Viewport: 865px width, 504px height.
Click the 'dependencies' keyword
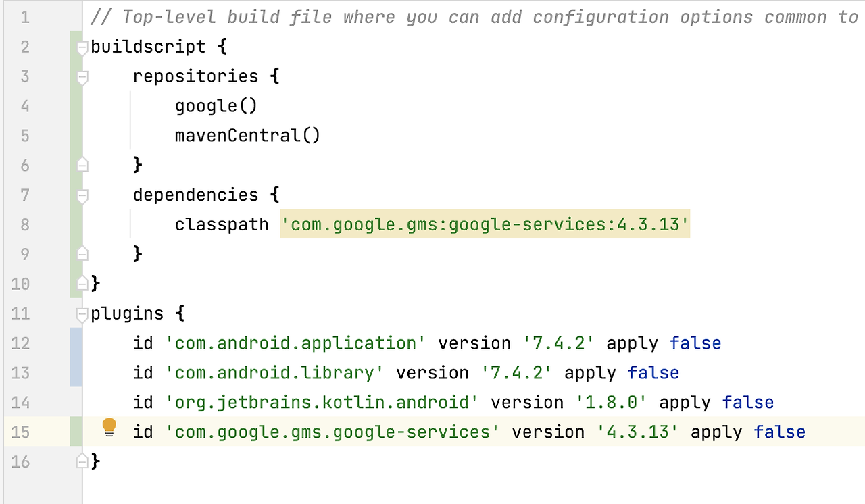click(x=195, y=195)
